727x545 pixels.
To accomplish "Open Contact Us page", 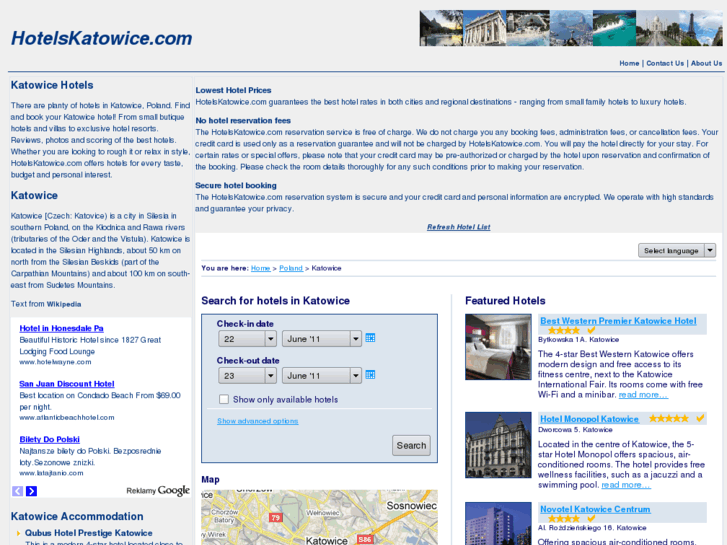I will (665, 63).
